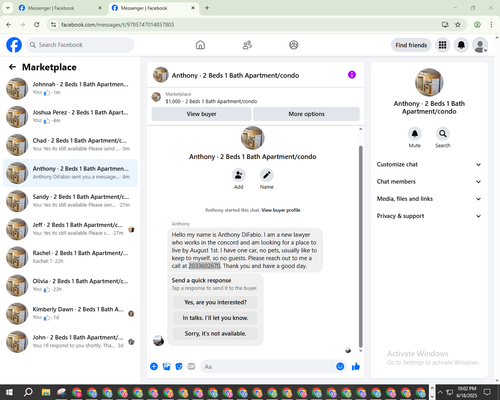Open the Windows Start menu

(x=9, y=392)
